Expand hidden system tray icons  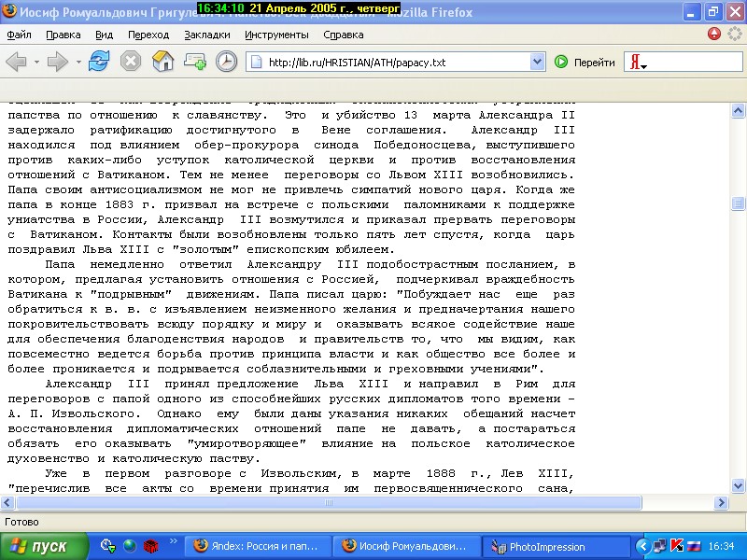tap(641, 547)
